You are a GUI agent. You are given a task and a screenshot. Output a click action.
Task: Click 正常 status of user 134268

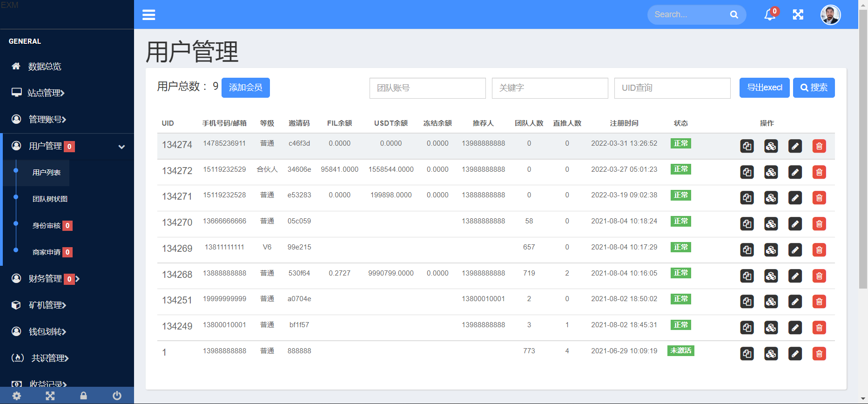tap(681, 273)
